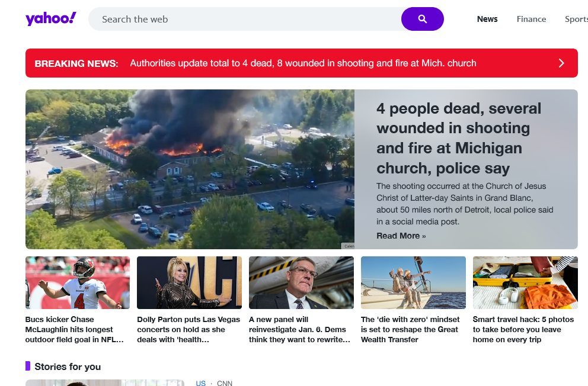The height and width of the screenshot is (386, 588).
Task: Open the burning church aerial photo
Action: coord(190,169)
